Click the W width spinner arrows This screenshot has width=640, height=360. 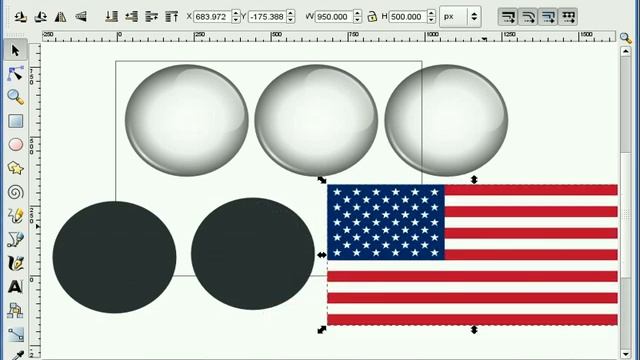[x=358, y=17]
